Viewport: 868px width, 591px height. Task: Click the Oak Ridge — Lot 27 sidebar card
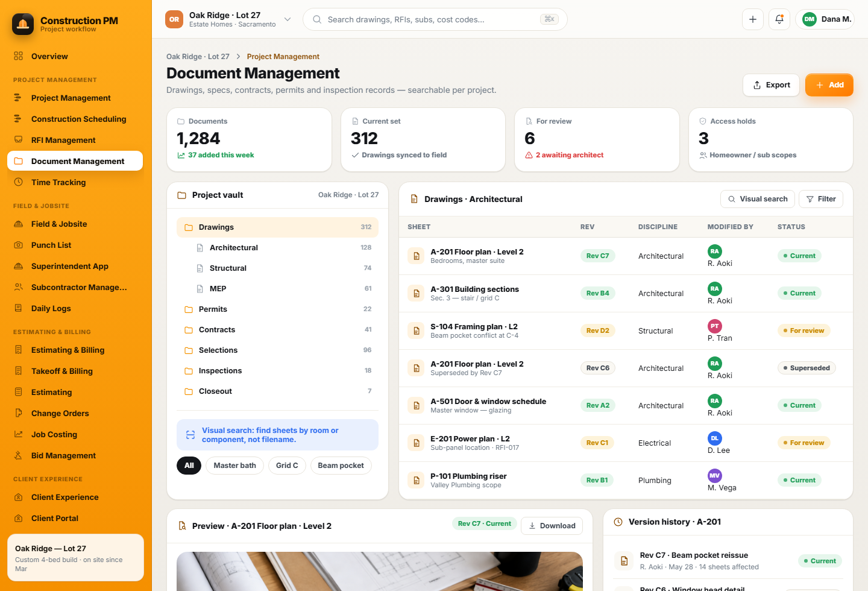75,557
